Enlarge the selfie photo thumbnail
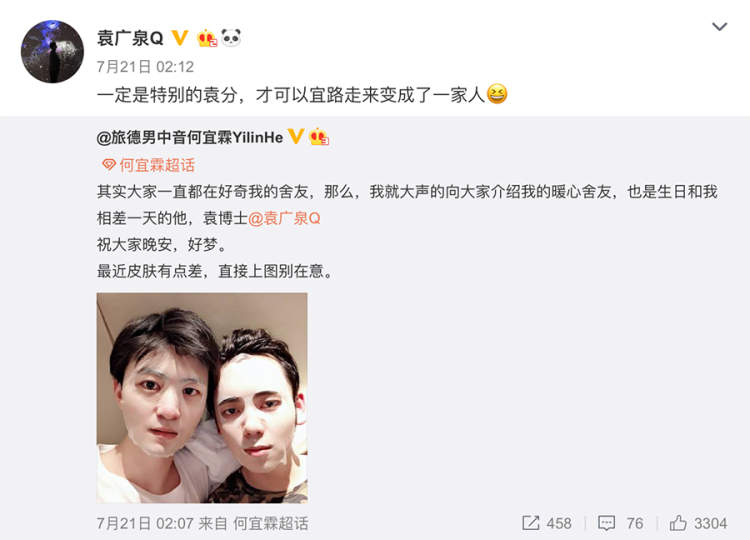 point(202,398)
